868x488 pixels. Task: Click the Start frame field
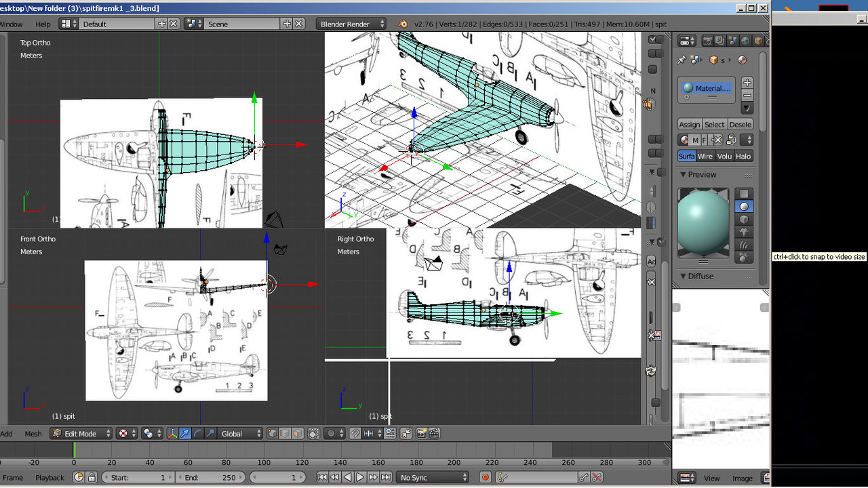coord(138,477)
